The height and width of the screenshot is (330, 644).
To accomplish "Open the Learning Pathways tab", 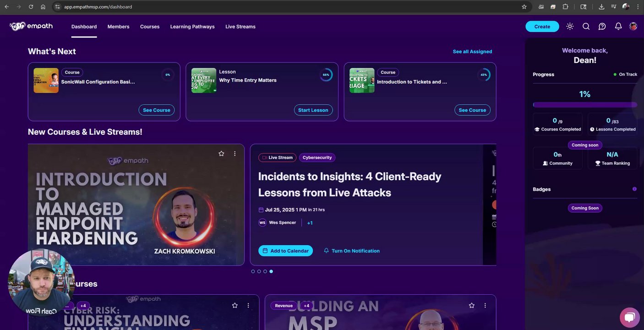I will (x=192, y=27).
